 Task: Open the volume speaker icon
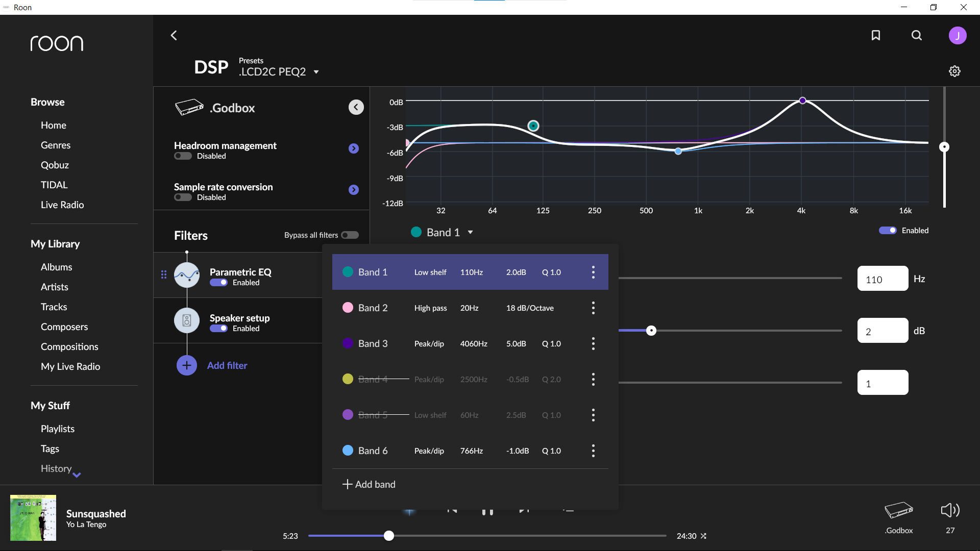[x=950, y=510]
